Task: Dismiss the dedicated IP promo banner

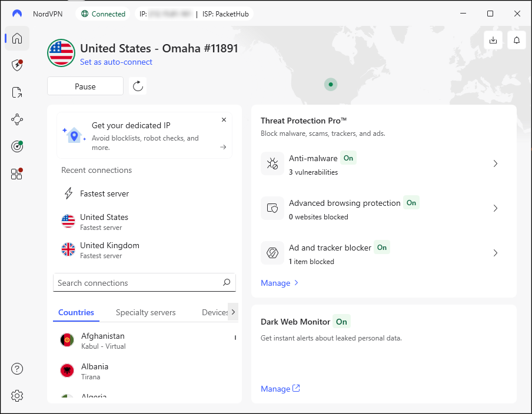Action: coord(224,120)
